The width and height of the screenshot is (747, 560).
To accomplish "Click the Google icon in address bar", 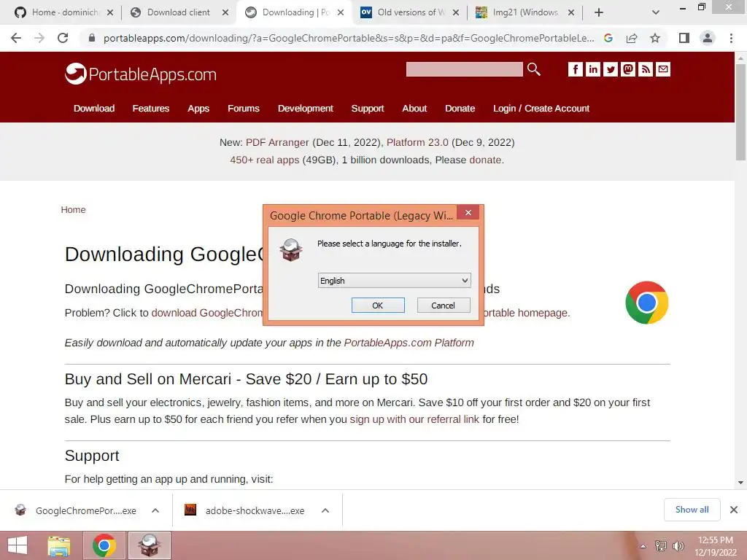I will click(608, 38).
